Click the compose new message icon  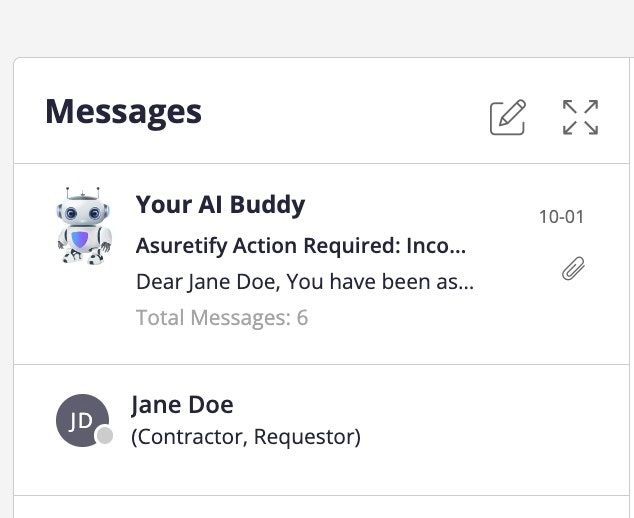pos(508,117)
